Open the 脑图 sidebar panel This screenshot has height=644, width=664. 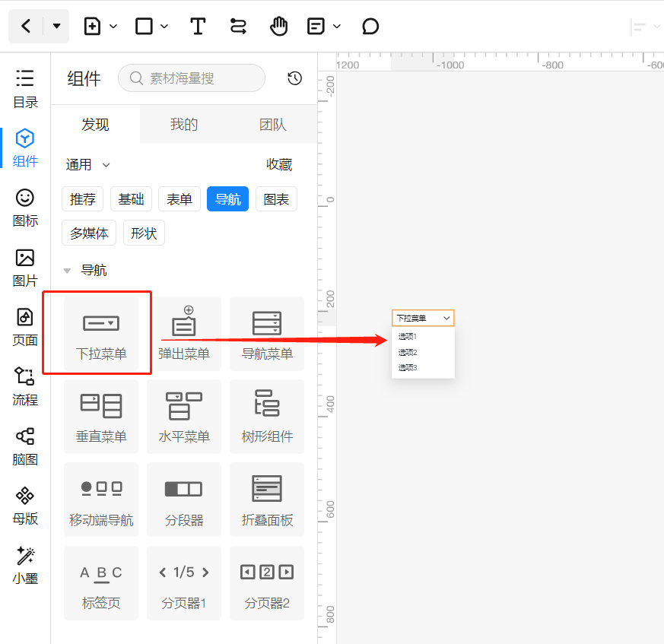coord(25,446)
